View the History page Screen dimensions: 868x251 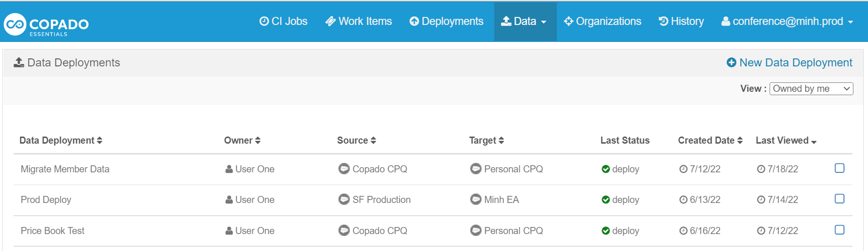click(681, 21)
